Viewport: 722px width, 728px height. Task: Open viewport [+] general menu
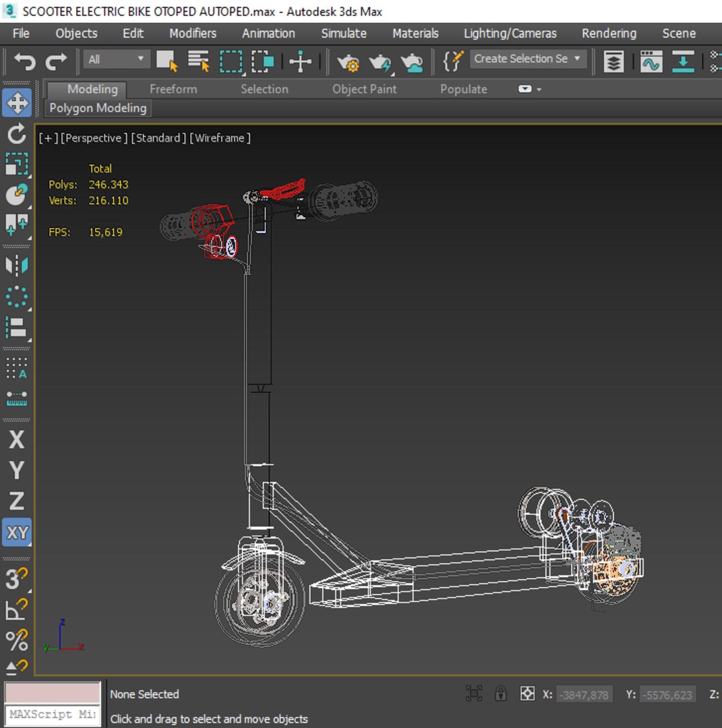click(49, 138)
